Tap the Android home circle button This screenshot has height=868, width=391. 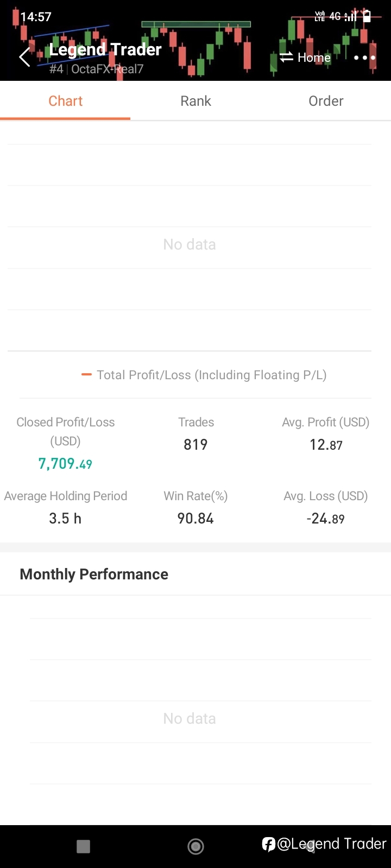coord(195,846)
